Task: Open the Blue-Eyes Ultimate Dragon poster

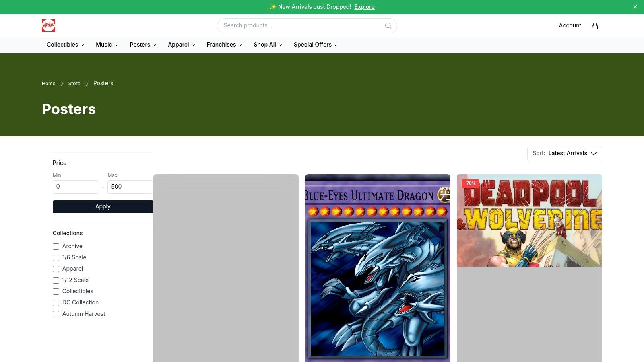Action: click(x=378, y=268)
